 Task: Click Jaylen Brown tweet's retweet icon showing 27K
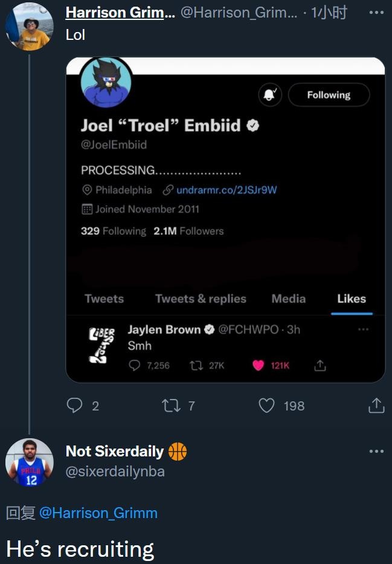(x=196, y=366)
